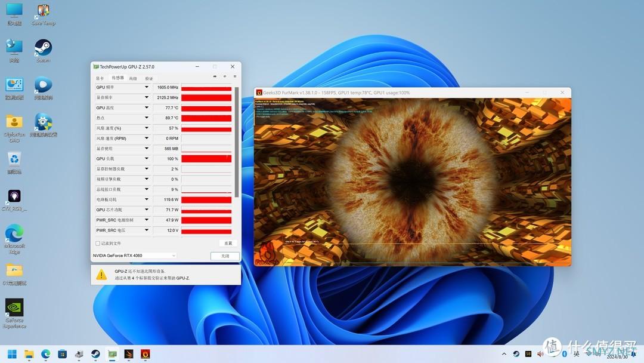Open the Network desktop icon
The image size is (644, 363).
(14, 51)
